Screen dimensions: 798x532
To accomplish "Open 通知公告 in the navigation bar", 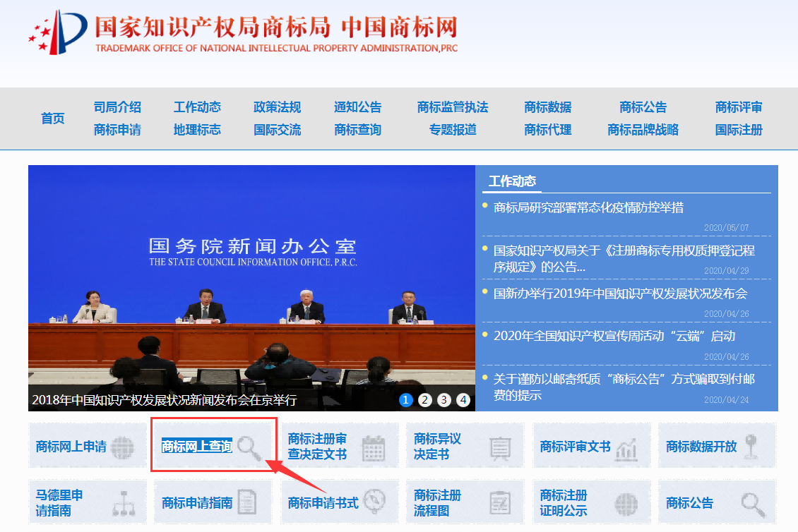I will tap(358, 107).
